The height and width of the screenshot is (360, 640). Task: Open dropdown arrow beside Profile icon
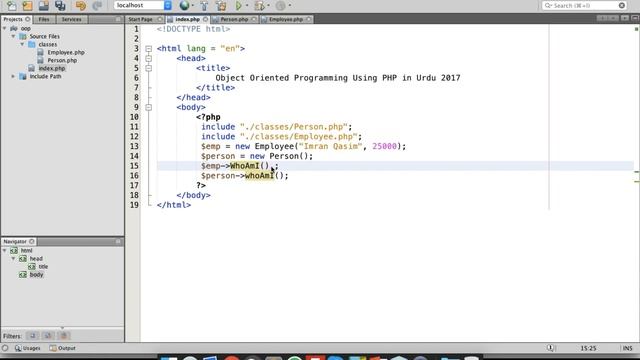pos(289,6)
